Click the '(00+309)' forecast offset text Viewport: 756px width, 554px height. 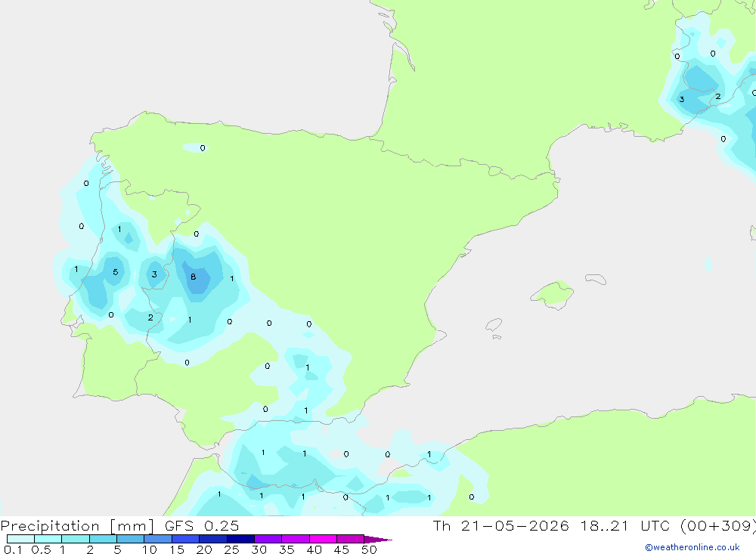(x=718, y=526)
